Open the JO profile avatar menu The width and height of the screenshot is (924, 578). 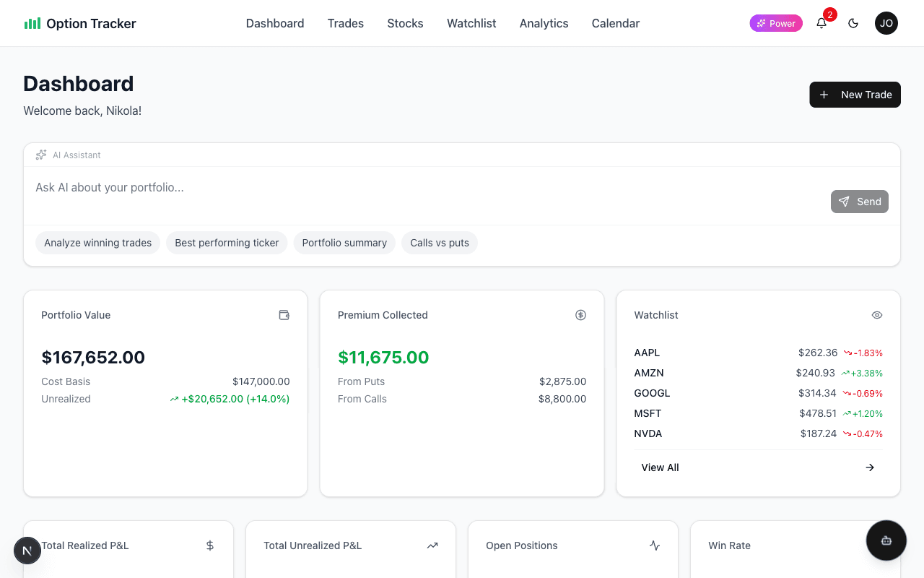(x=886, y=23)
